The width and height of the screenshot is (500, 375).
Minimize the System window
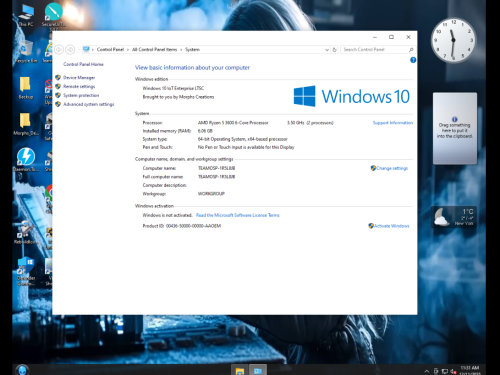375,37
